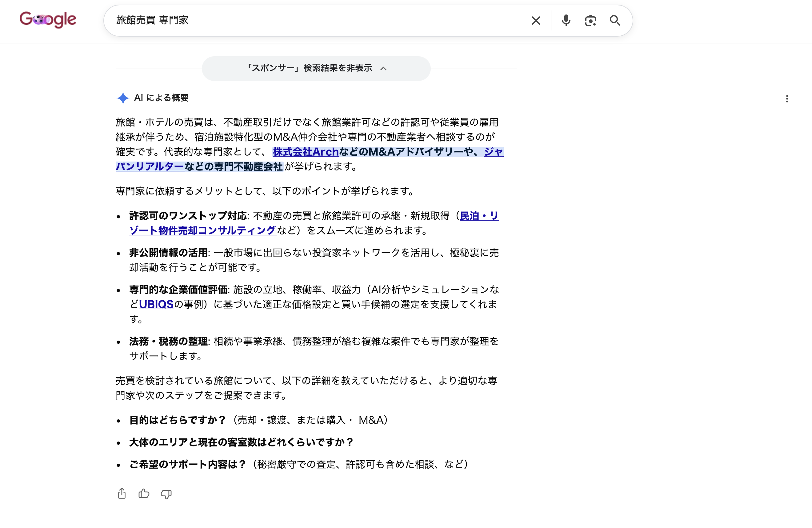
Task: Click bold text 許認可のワンストップ対応
Action: point(188,216)
